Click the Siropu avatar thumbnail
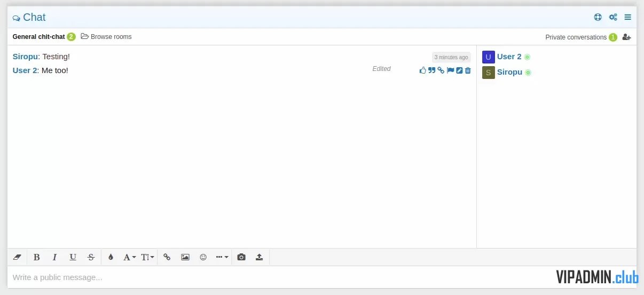 489,73
